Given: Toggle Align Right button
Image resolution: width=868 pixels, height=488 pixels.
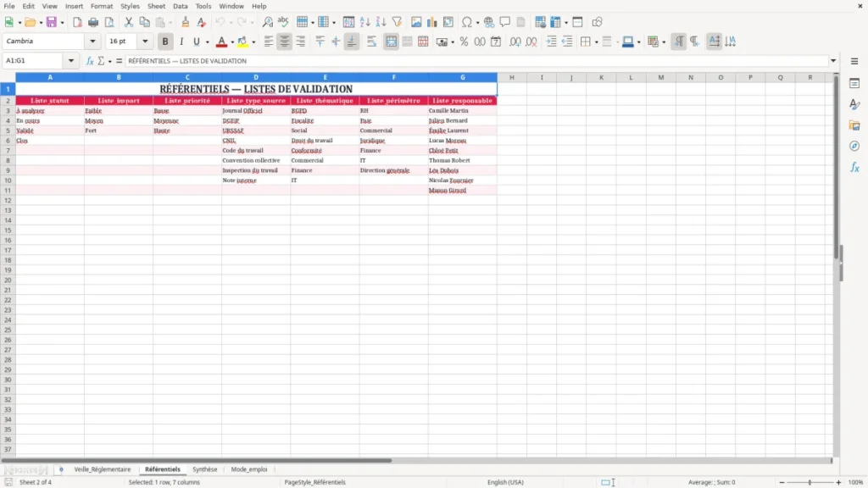Looking at the screenshot, I should [301, 42].
